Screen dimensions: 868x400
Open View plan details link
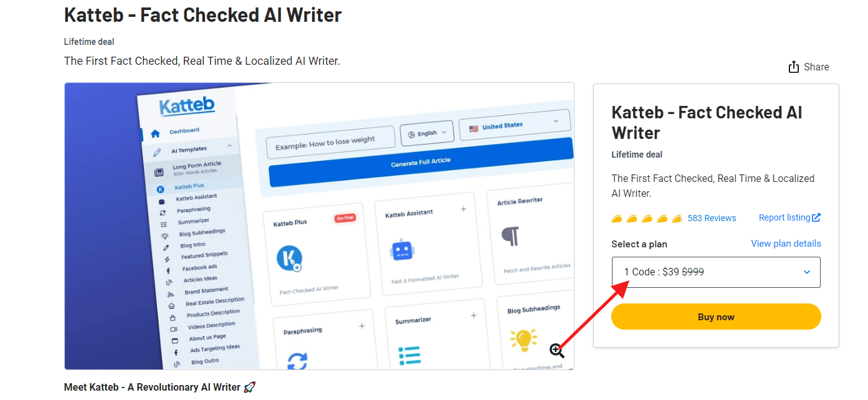click(x=786, y=244)
